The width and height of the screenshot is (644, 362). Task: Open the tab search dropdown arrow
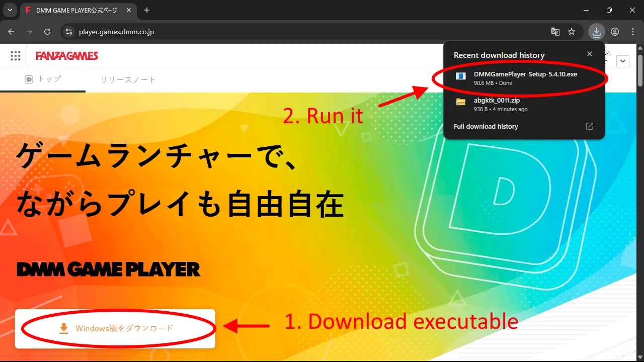(x=10, y=10)
